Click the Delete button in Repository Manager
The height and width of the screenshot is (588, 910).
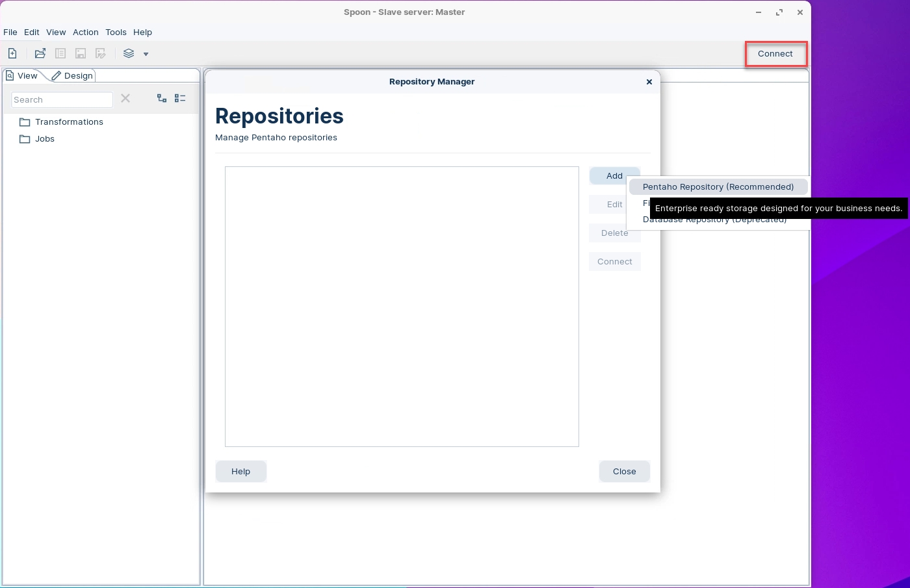[615, 233]
